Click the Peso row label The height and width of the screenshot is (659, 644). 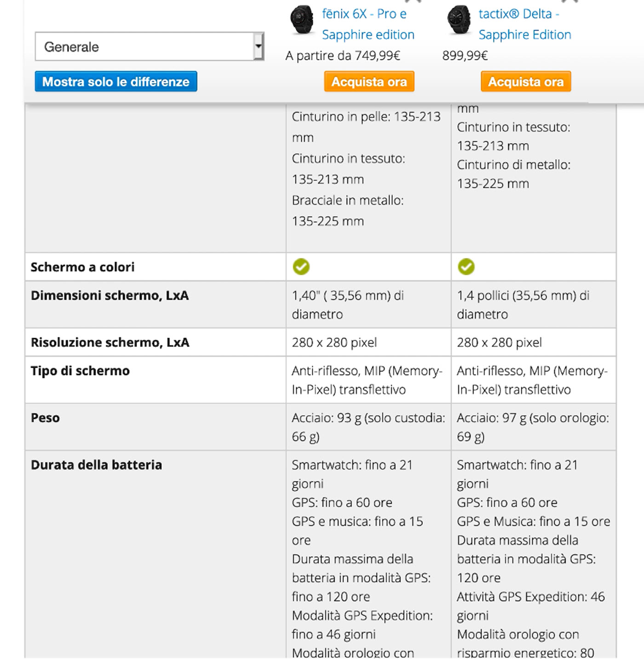[x=45, y=418]
